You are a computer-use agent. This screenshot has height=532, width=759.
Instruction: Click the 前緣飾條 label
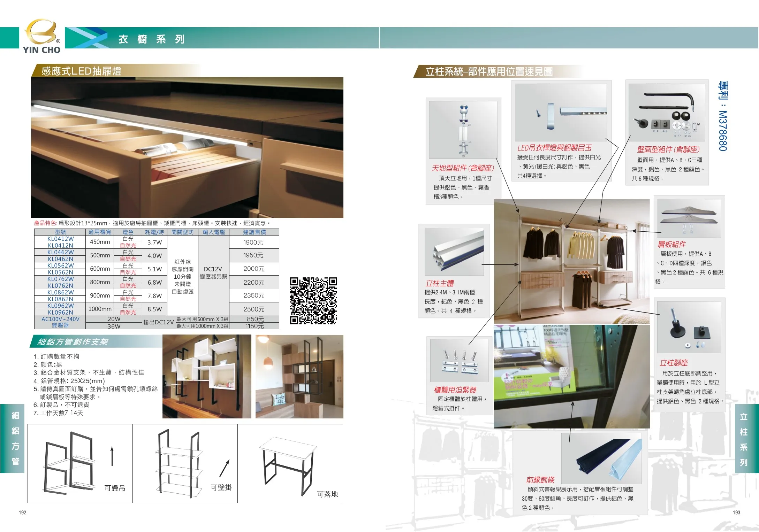[x=540, y=480]
